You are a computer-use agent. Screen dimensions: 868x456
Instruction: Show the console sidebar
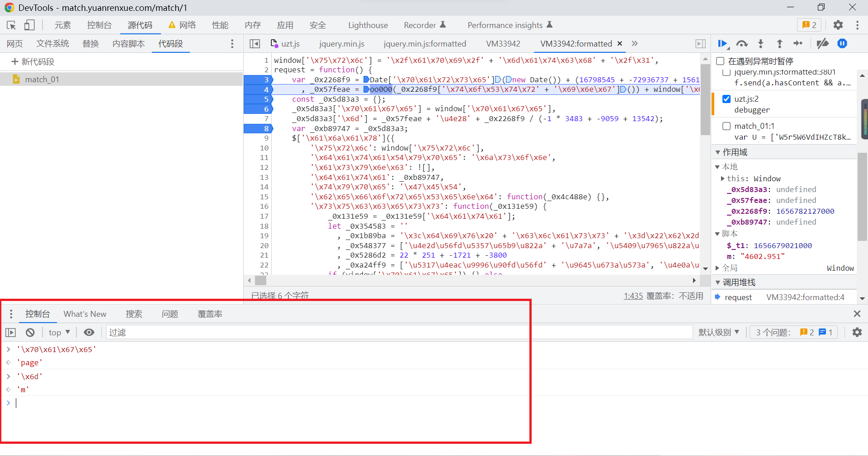point(11,333)
